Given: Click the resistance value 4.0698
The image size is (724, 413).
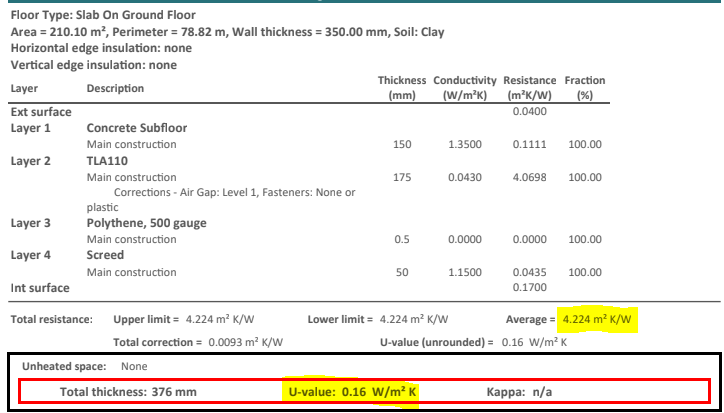Looking at the screenshot, I should [530, 177].
